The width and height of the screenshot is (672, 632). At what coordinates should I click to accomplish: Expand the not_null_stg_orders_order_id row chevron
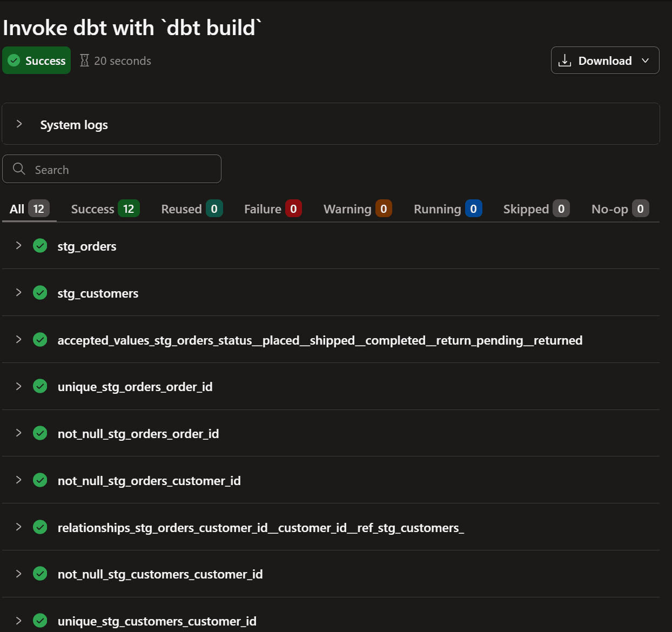pos(19,433)
